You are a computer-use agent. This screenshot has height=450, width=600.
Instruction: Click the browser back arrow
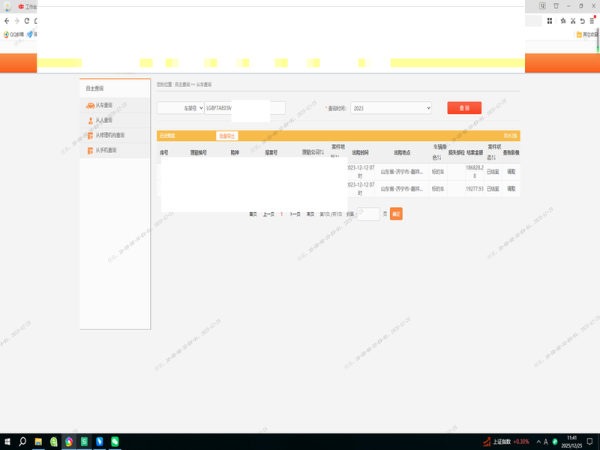(x=7, y=19)
